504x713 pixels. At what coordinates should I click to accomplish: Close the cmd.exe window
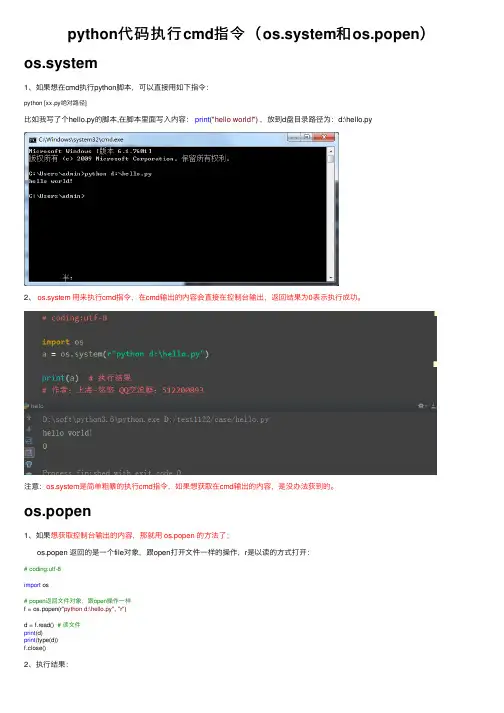pos(324,137)
